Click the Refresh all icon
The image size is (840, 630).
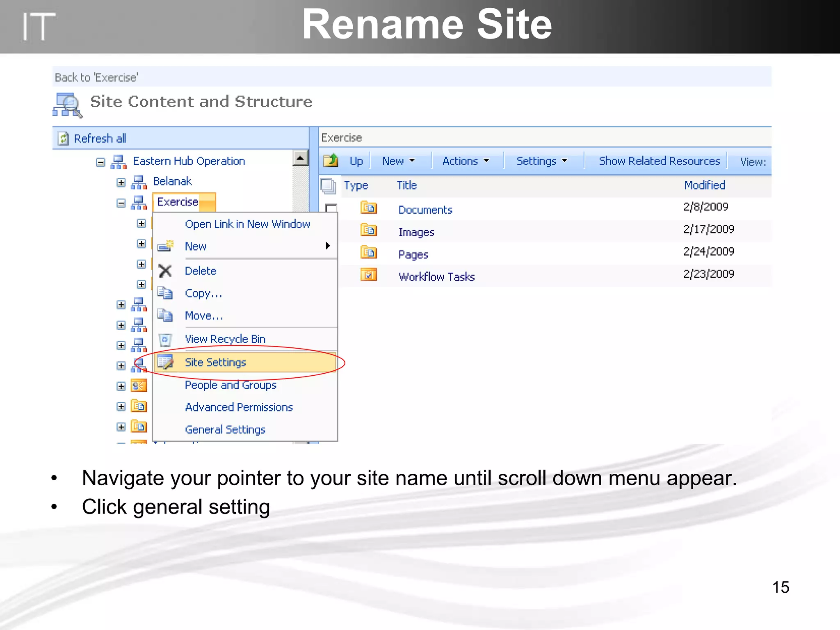[x=63, y=138]
